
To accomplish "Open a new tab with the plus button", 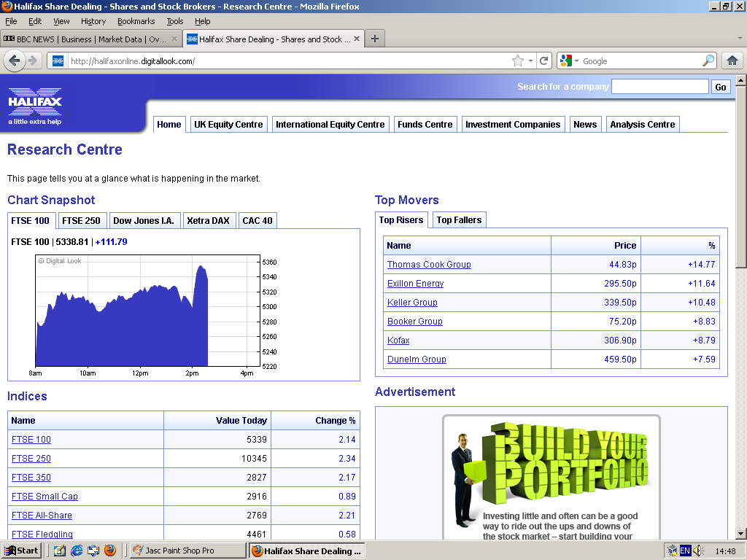I will pos(375,39).
